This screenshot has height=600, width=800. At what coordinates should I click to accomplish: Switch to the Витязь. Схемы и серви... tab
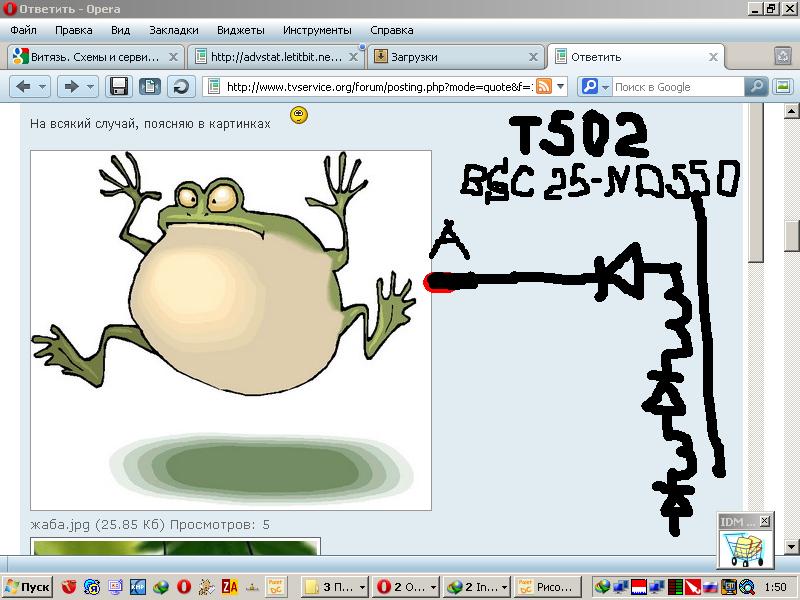pos(93,57)
